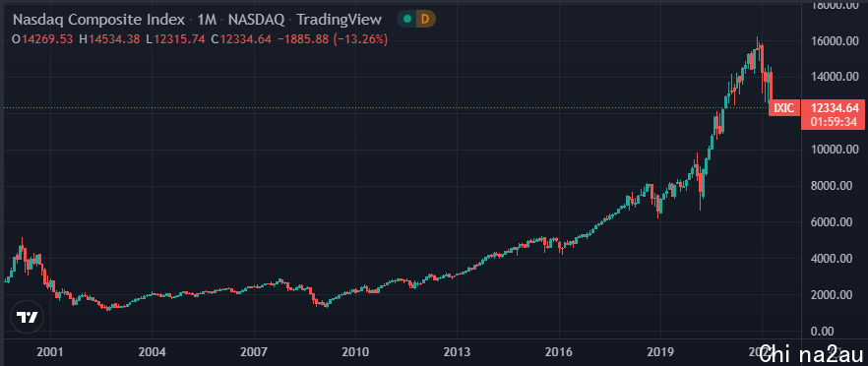Click the 2016 time axis label
This screenshot has height=366, width=868.
[x=559, y=351]
